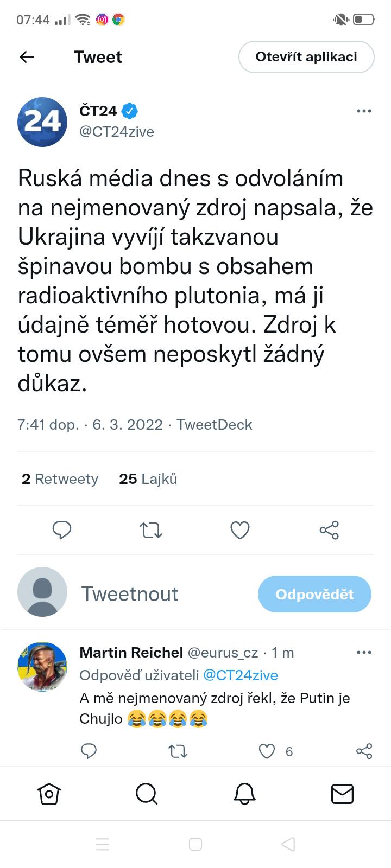Viewport: 391px width, 868px height.
Task: Like the ČT24 tweet
Action: 240,529
